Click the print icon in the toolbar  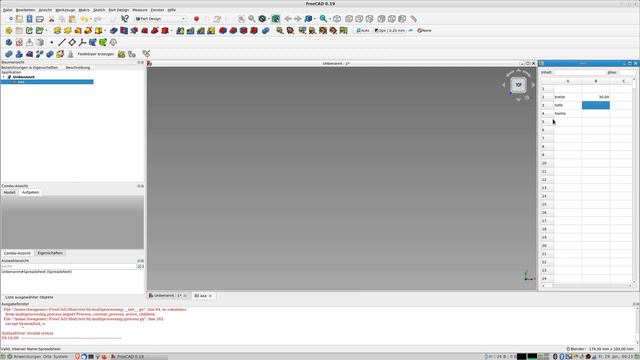40,19
